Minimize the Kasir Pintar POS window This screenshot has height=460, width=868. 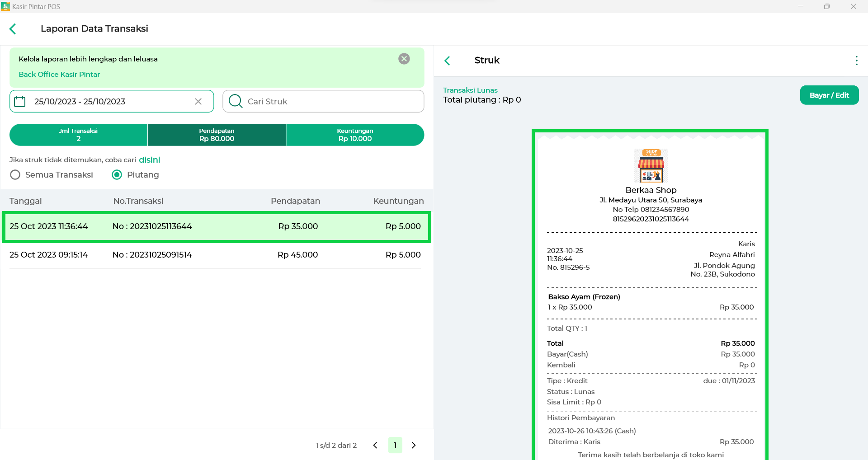(x=801, y=6)
